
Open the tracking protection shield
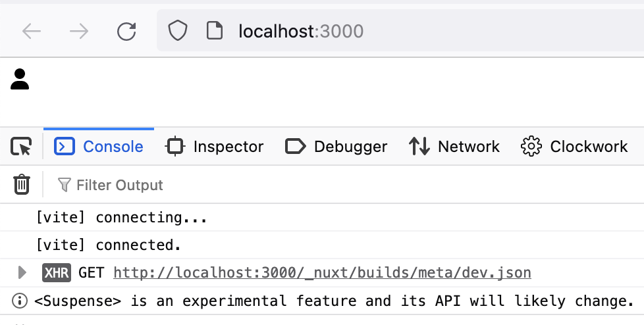pos(178,31)
